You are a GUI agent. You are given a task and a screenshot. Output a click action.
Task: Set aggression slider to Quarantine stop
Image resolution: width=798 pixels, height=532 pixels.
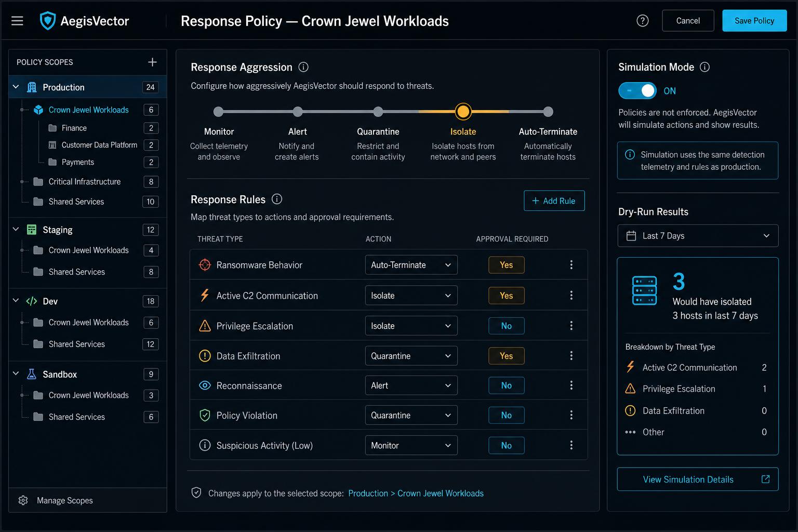tap(378, 112)
